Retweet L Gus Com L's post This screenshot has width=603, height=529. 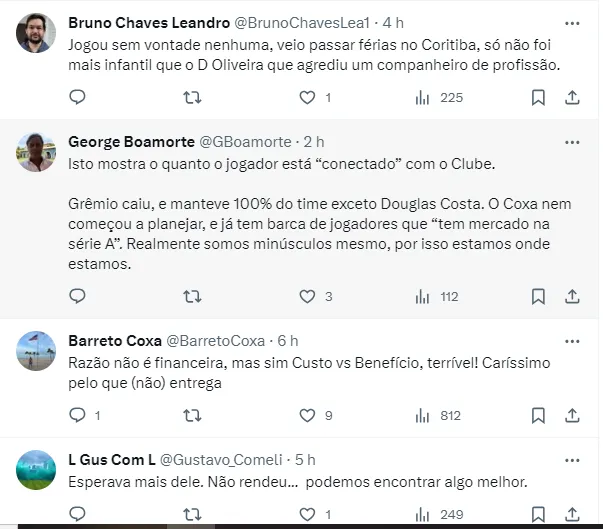(192, 514)
